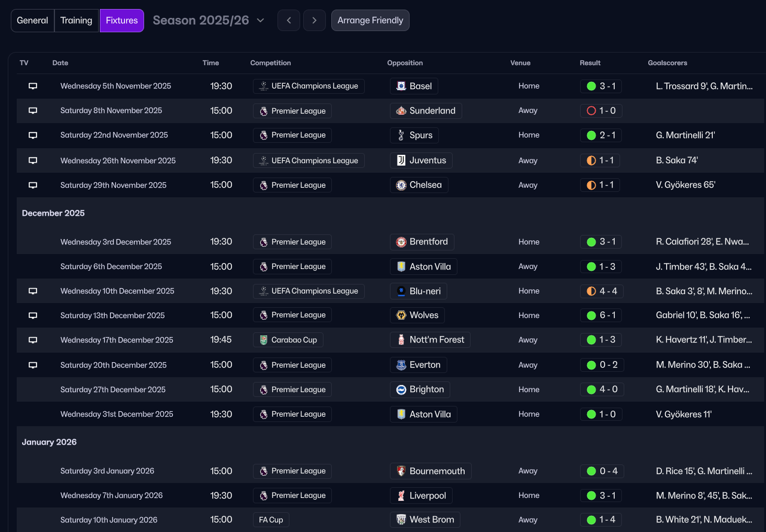Click the TV icon for Basel match

pyautogui.click(x=33, y=86)
